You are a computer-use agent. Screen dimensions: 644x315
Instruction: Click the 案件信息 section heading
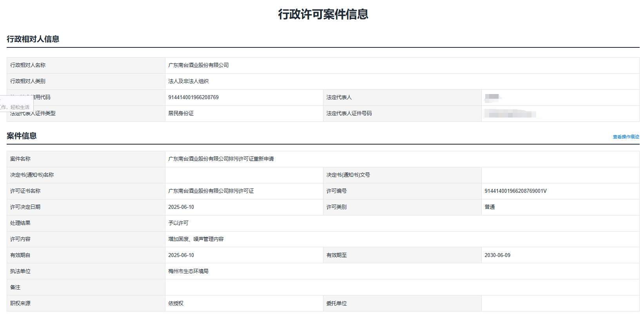click(22, 136)
